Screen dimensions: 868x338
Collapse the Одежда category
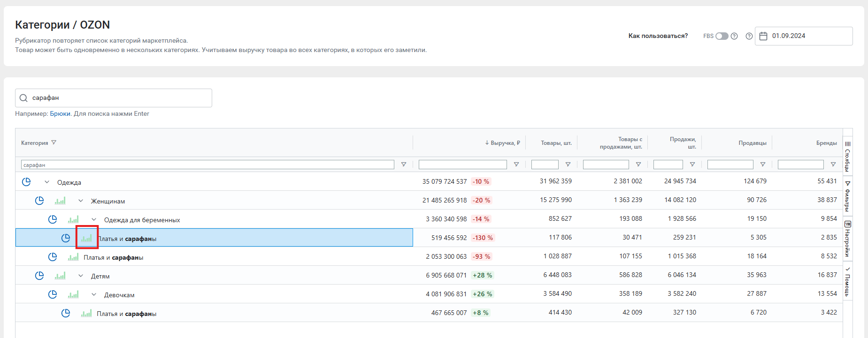(x=47, y=182)
